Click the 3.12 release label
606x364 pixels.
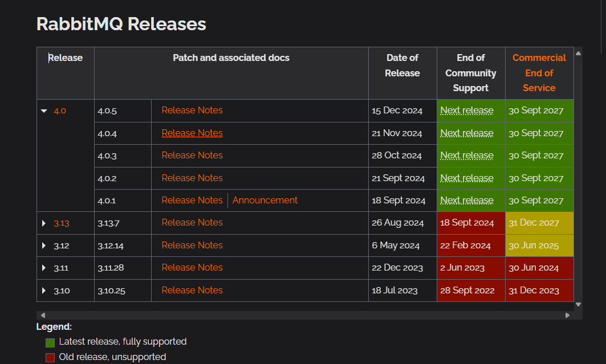(x=62, y=246)
